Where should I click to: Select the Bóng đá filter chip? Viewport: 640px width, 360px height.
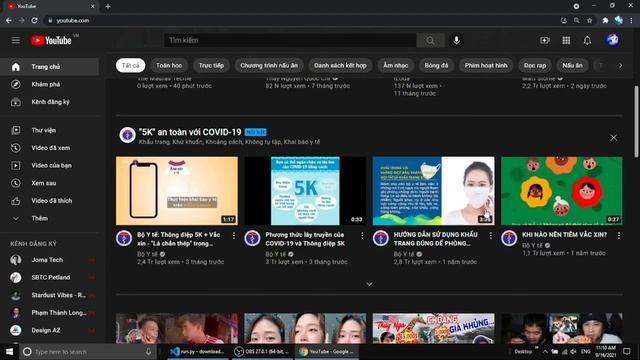[x=436, y=65]
